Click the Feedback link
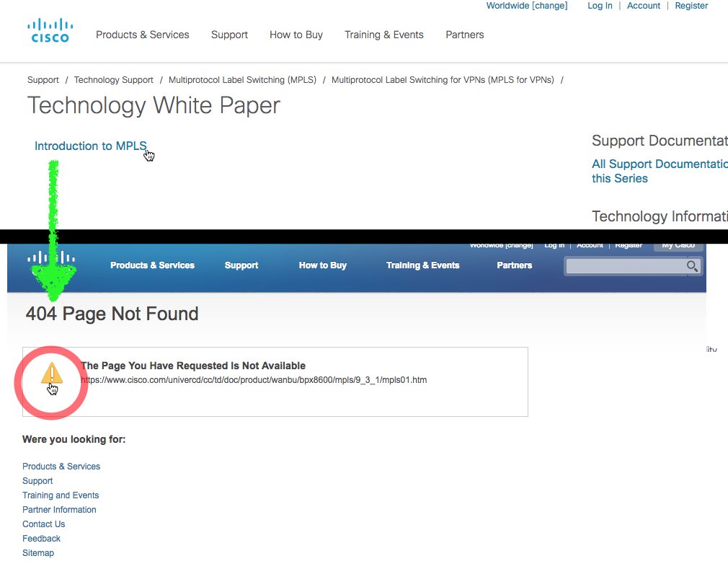 click(41, 538)
